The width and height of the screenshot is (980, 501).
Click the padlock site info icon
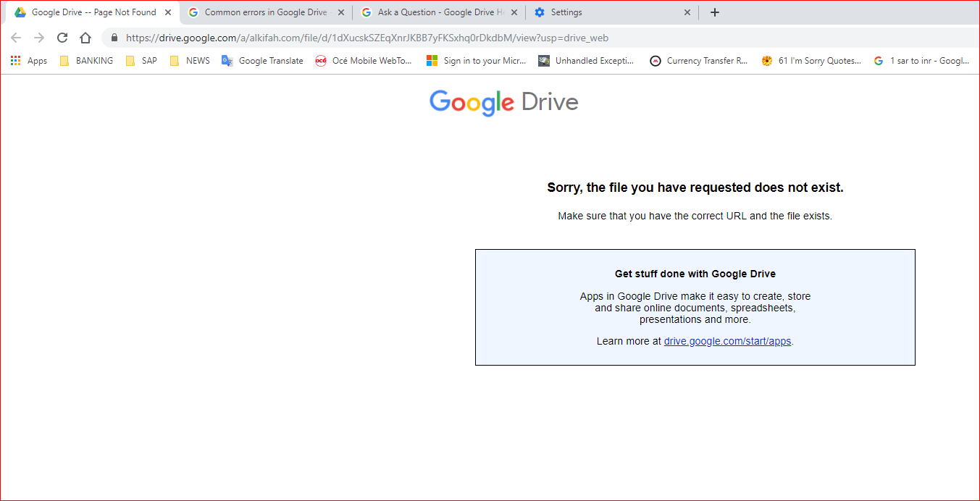(114, 38)
